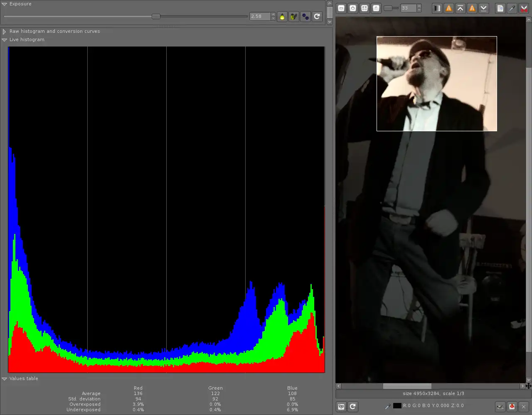The height and width of the screenshot is (415, 532).
Task: Toggle the second orange warning triangle
Action: (x=472, y=8)
